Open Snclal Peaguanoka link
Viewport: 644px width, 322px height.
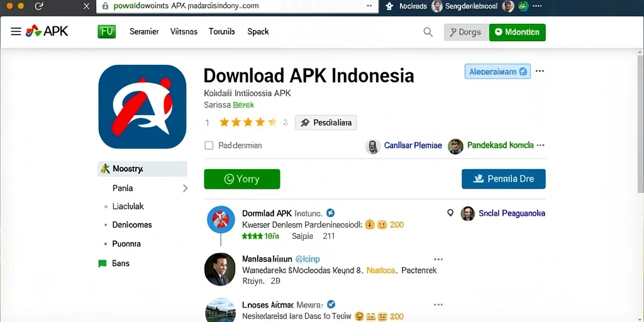click(512, 213)
